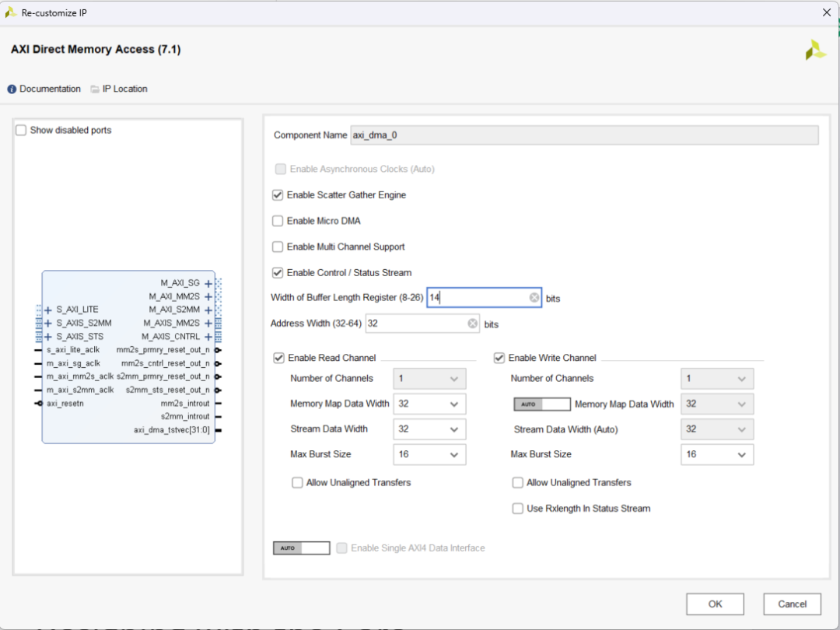Click the IP Location folder icon
The image size is (840, 630).
click(x=95, y=89)
